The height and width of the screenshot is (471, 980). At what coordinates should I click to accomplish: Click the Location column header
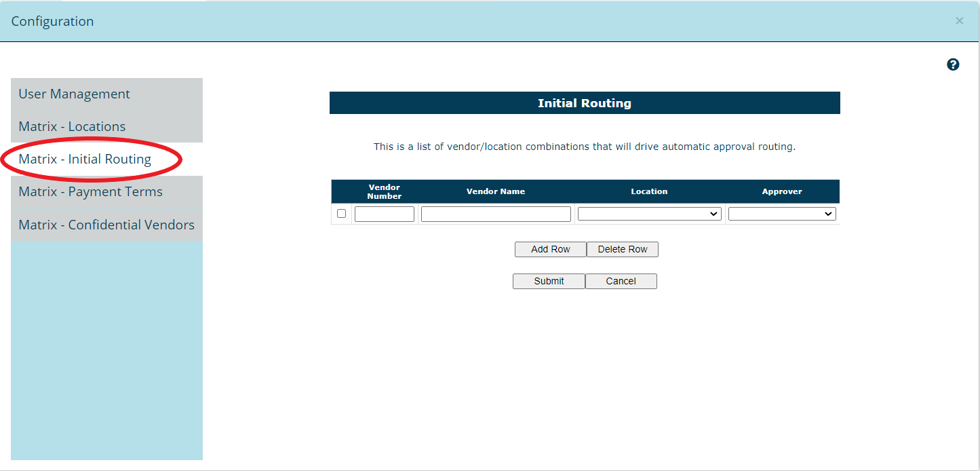649,192
